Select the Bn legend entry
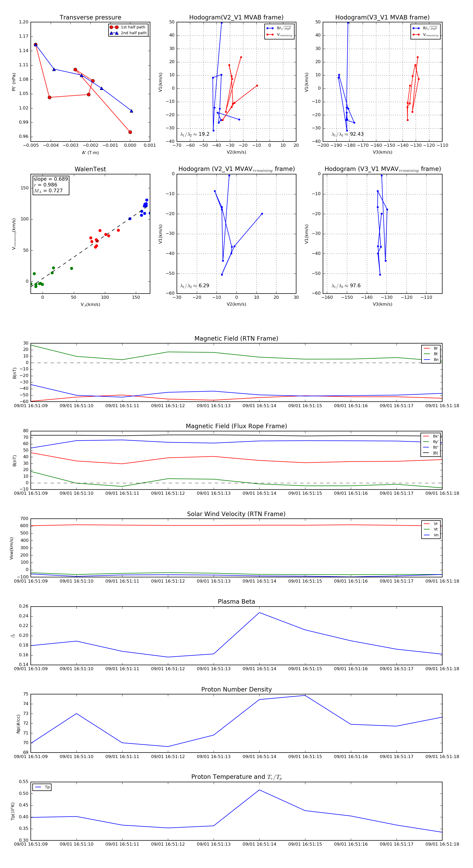 point(431,360)
